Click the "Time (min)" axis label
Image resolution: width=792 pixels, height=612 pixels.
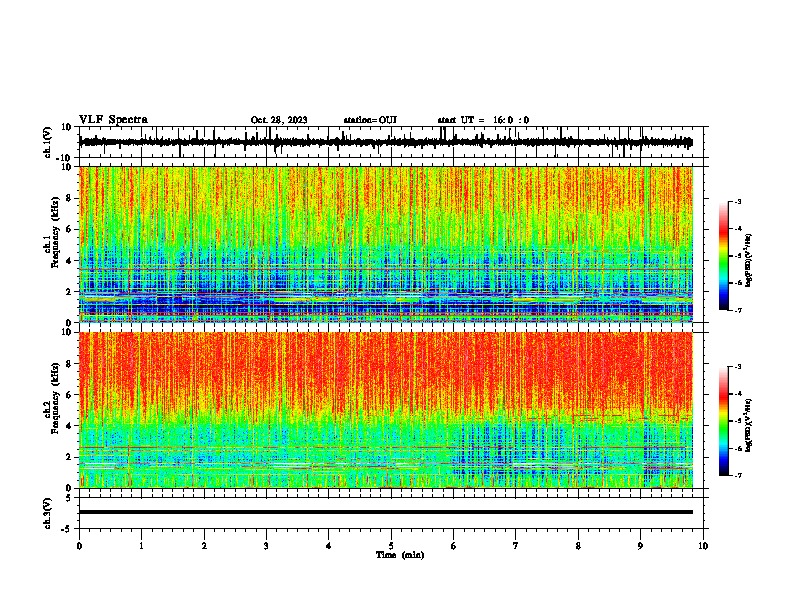(400, 555)
